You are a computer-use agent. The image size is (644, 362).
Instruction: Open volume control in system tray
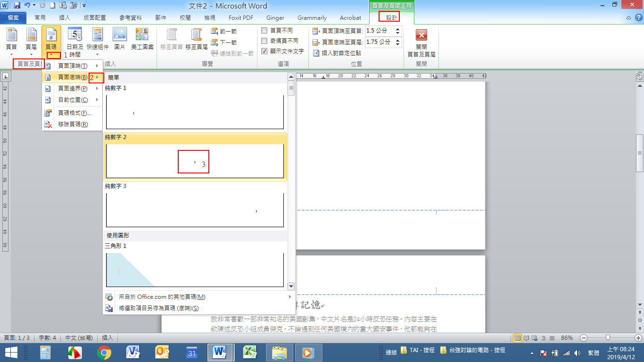[x=578, y=353]
